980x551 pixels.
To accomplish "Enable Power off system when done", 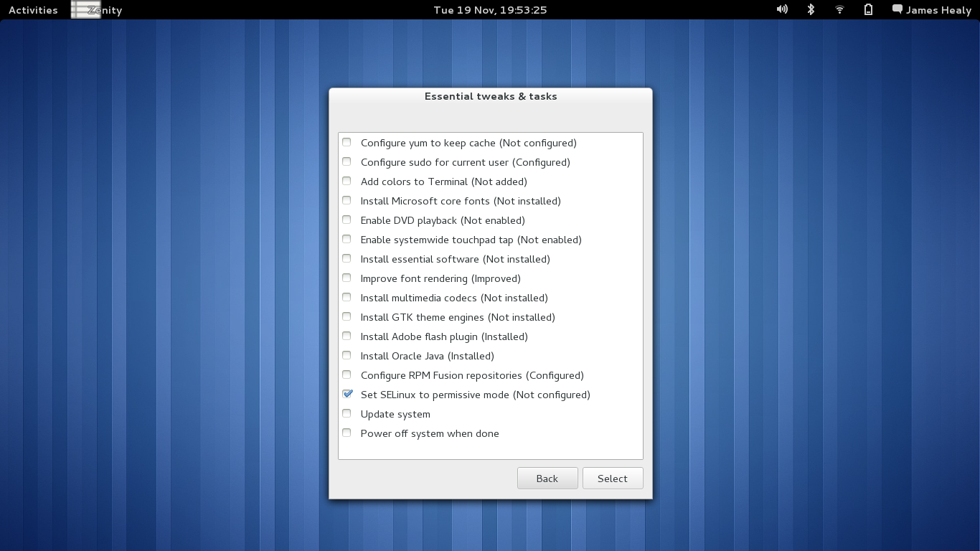I will pyautogui.click(x=347, y=433).
